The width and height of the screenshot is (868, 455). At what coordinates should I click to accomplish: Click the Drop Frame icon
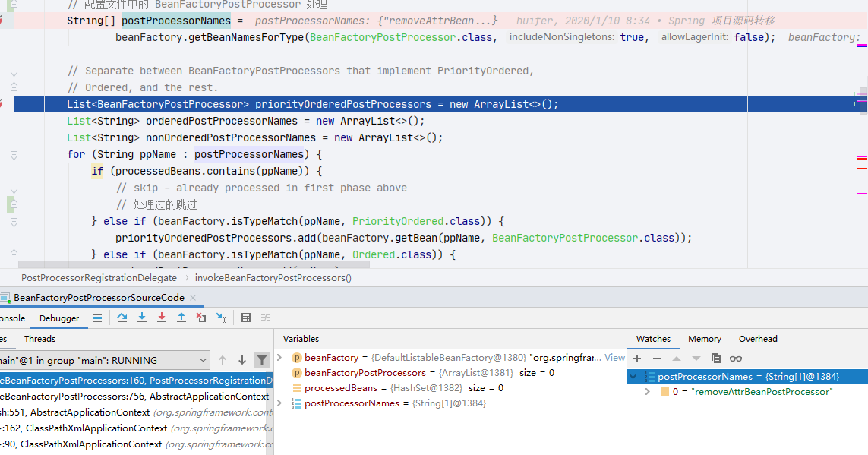click(x=201, y=318)
